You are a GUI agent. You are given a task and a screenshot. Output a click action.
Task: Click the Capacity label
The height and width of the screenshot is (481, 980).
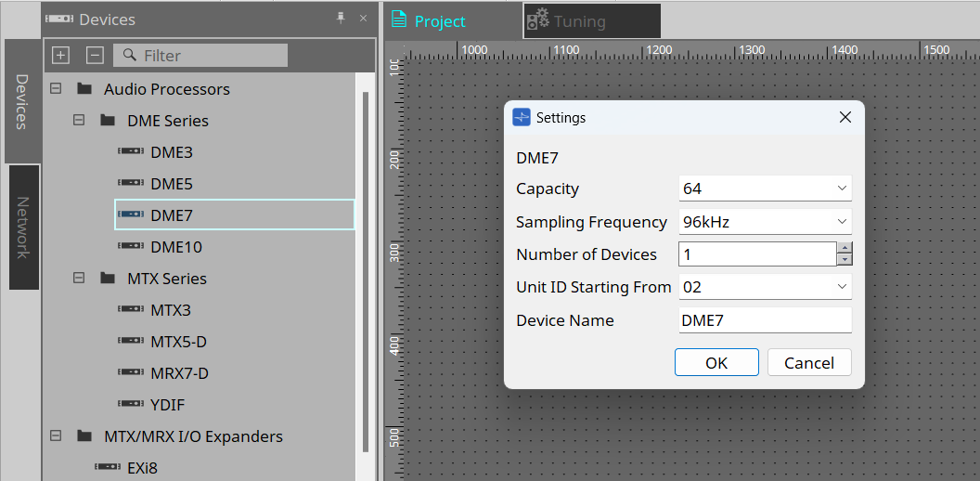click(548, 188)
